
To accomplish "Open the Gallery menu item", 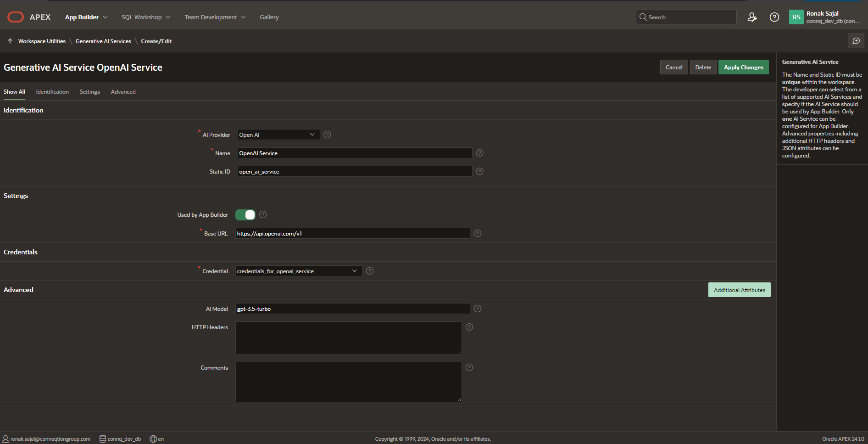I will pyautogui.click(x=269, y=17).
